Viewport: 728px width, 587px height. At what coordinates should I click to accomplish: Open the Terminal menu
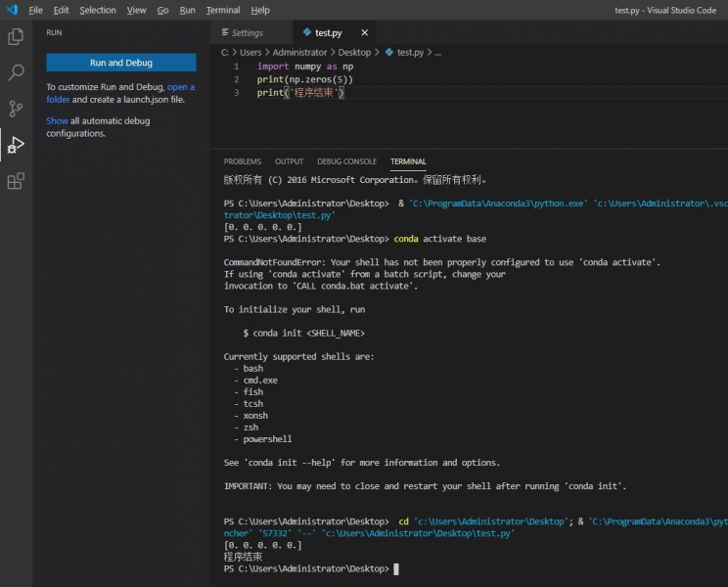pyautogui.click(x=223, y=10)
